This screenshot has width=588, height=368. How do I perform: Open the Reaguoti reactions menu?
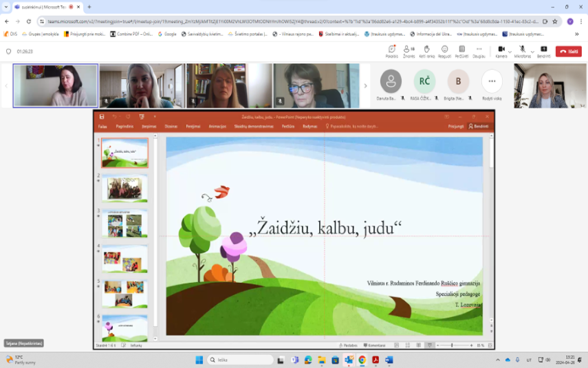[444, 50]
